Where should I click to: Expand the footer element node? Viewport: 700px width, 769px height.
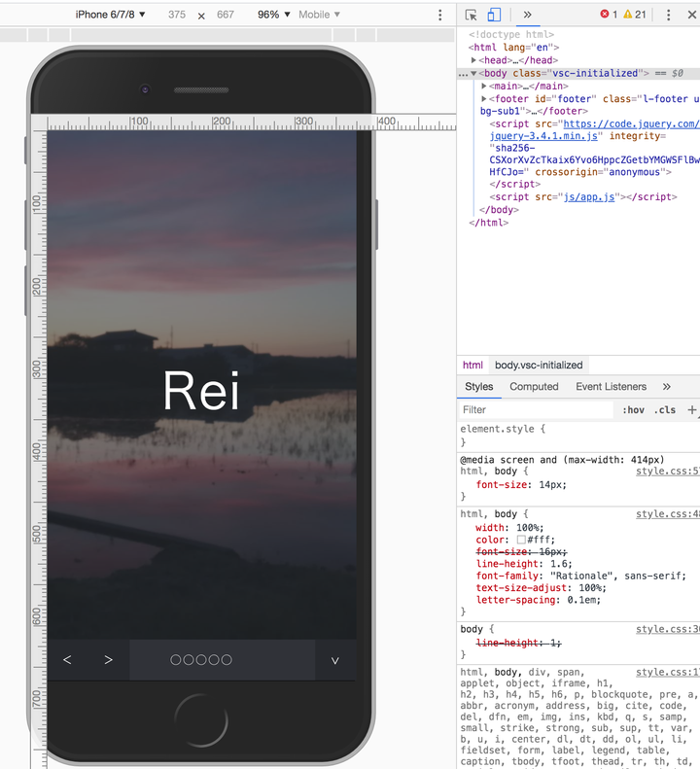pos(484,98)
